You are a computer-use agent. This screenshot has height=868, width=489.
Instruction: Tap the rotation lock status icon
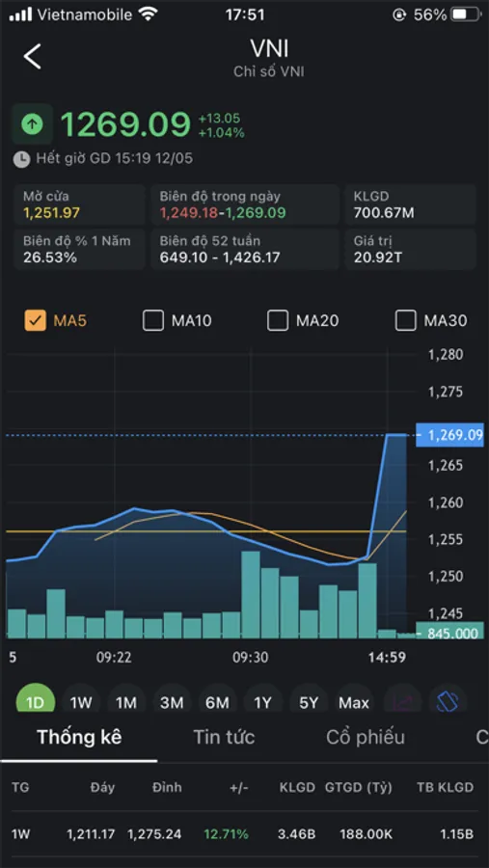[x=399, y=14]
